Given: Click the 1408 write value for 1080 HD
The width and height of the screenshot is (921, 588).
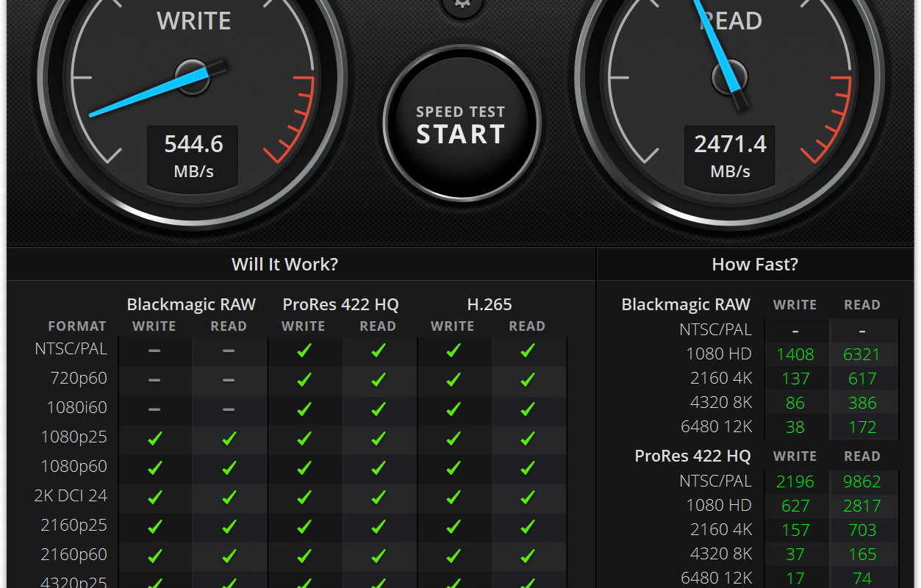Looking at the screenshot, I should [795, 354].
